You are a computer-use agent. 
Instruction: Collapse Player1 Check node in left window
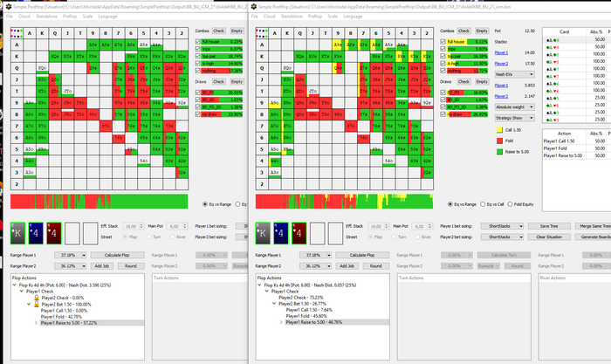coord(22,292)
